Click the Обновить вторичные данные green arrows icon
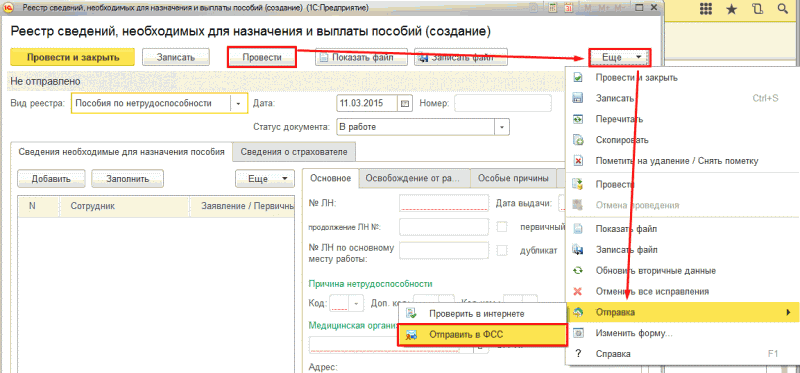The height and width of the screenshot is (373, 800). pyautogui.click(x=578, y=270)
